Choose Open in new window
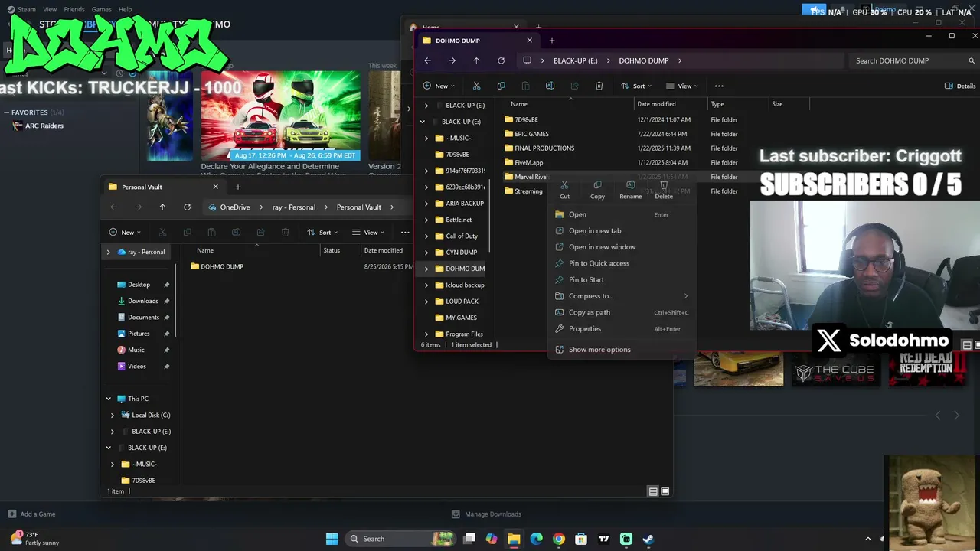This screenshot has width=980, height=551. point(621,247)
